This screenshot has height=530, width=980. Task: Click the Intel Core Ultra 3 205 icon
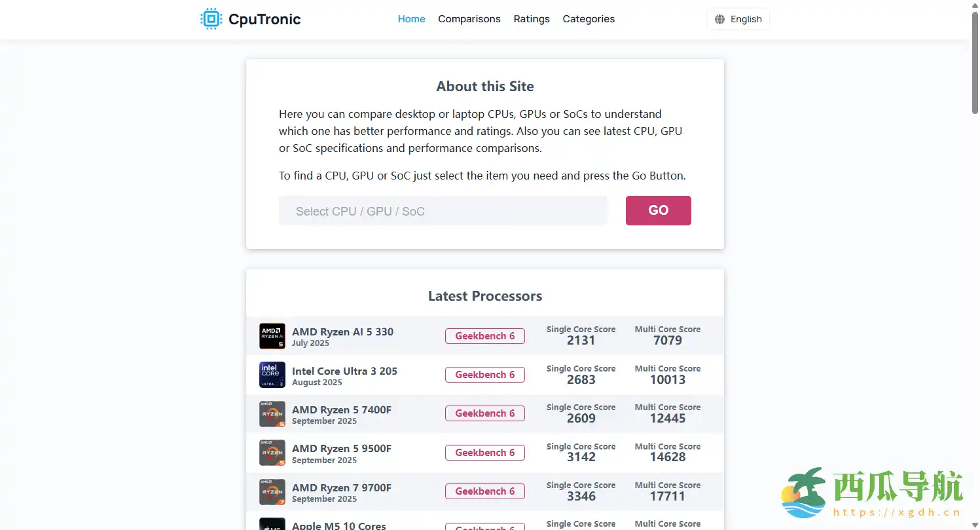tap(272, 375)
